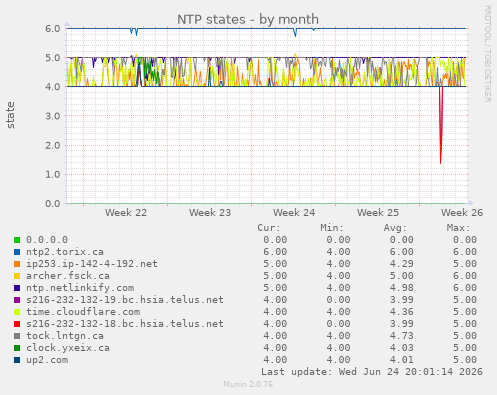
Task: Click the 'Min:' column header
Action: pos(332,228)
